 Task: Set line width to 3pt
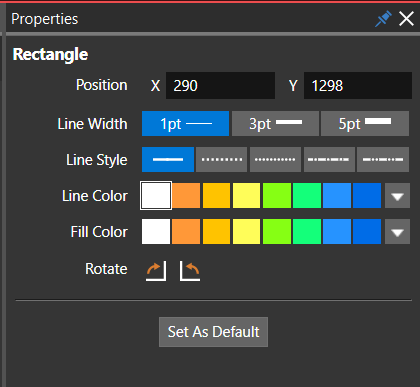275,124
